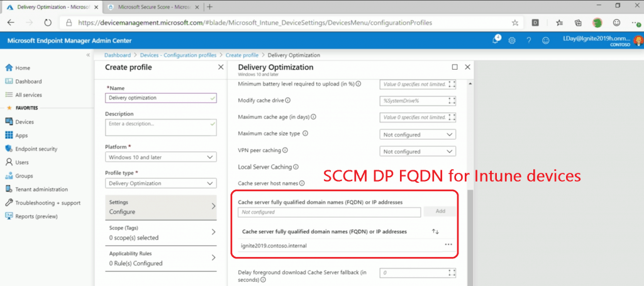The image size is (644, 286).
Task: Show info for Maximum cache age
Action: click(313, 117)
